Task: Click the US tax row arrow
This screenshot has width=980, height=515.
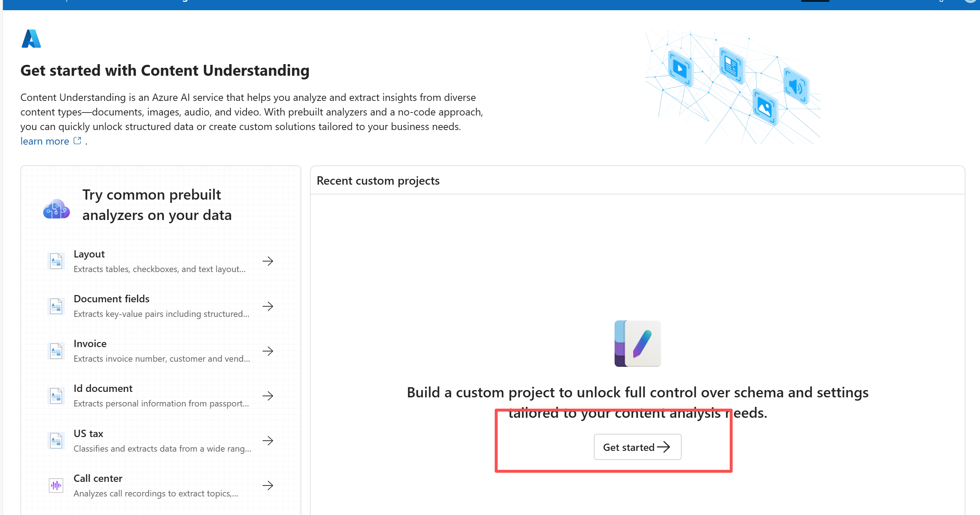Action: (268, 441)
